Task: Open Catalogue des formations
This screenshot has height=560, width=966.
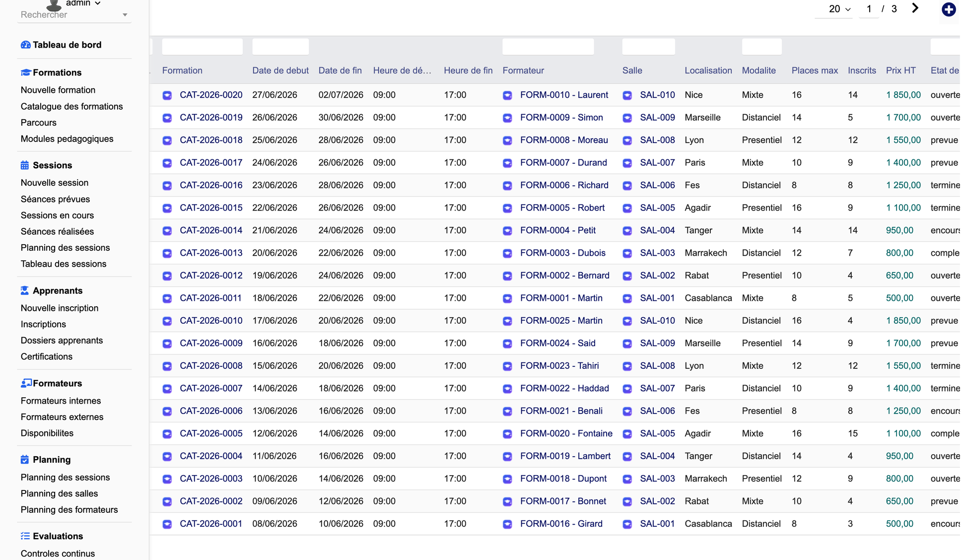Action: pyautogui.click(x=71, y=106)
